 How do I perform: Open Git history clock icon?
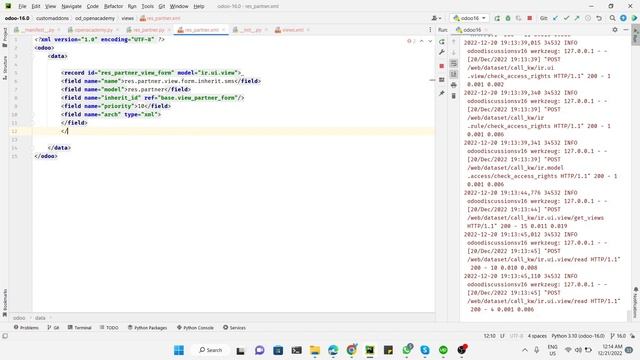click(588, 18)
